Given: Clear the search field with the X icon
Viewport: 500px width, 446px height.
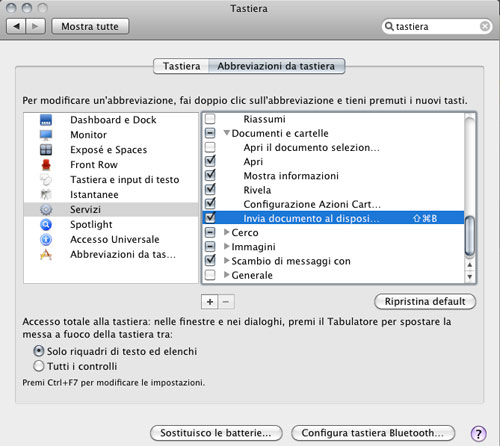Looking at the screenshot, I should pyautogui.click(x=485, y=26).
